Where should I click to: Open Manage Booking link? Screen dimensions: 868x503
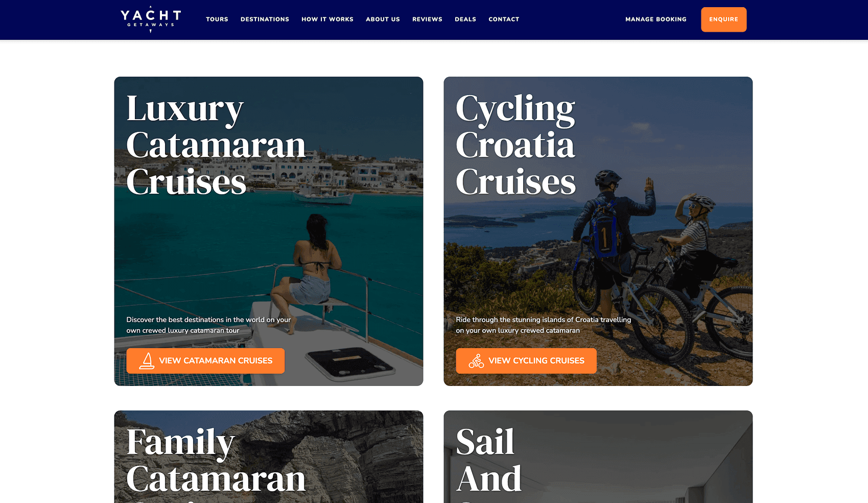click(656, 19)
